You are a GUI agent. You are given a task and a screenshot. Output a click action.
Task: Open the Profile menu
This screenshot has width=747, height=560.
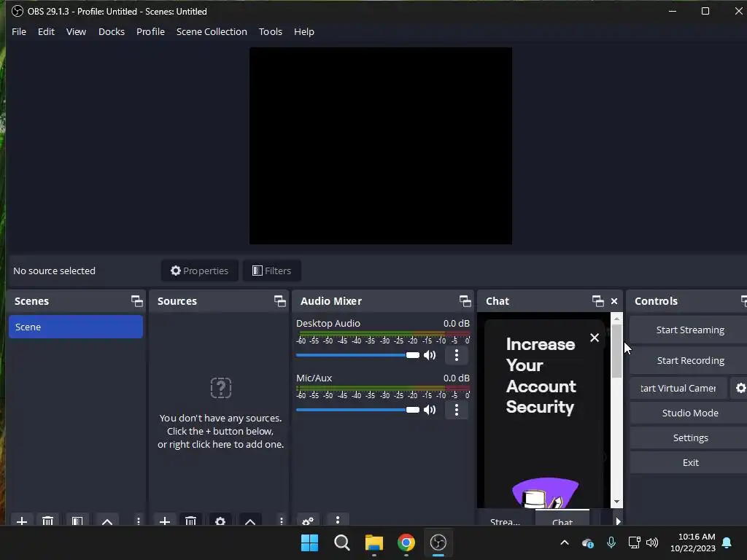(150, 31)
